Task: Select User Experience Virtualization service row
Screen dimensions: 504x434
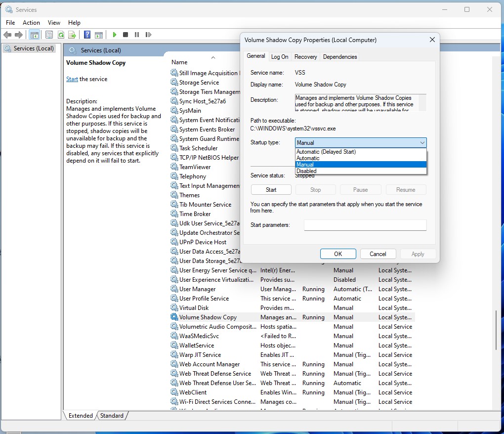Action: 293,279
